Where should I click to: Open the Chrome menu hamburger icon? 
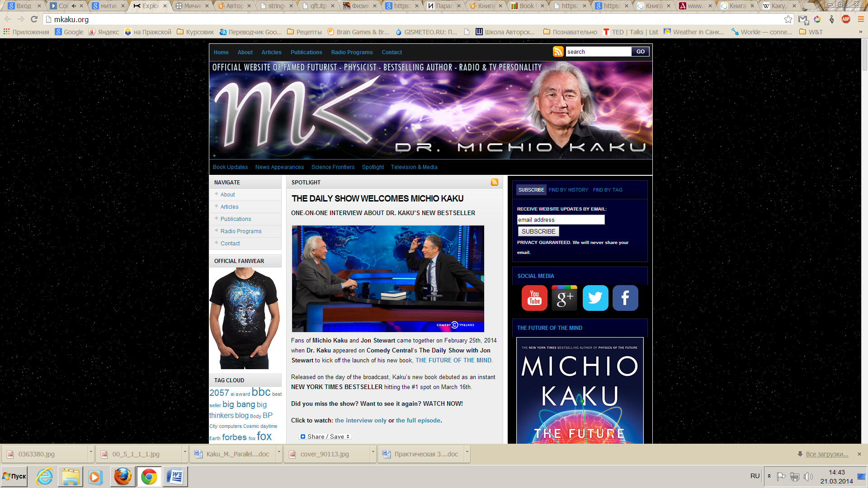(x=861, y=19)
